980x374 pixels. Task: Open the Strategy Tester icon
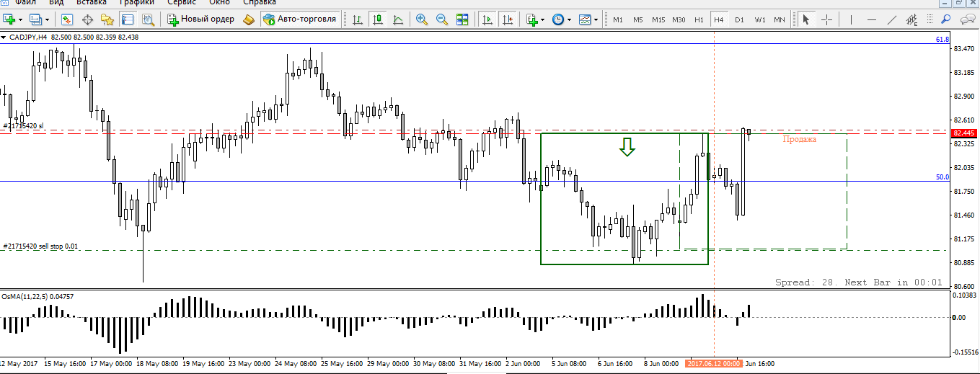point(147,19)
